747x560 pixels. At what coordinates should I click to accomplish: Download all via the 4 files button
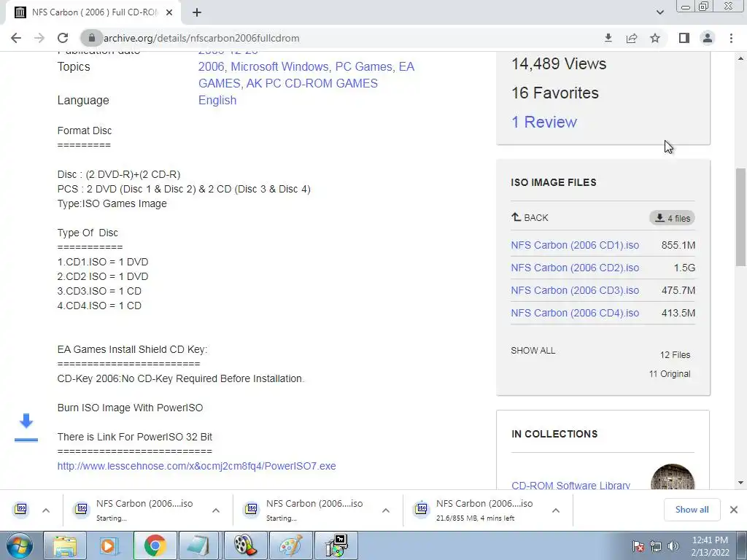point(672,218)
